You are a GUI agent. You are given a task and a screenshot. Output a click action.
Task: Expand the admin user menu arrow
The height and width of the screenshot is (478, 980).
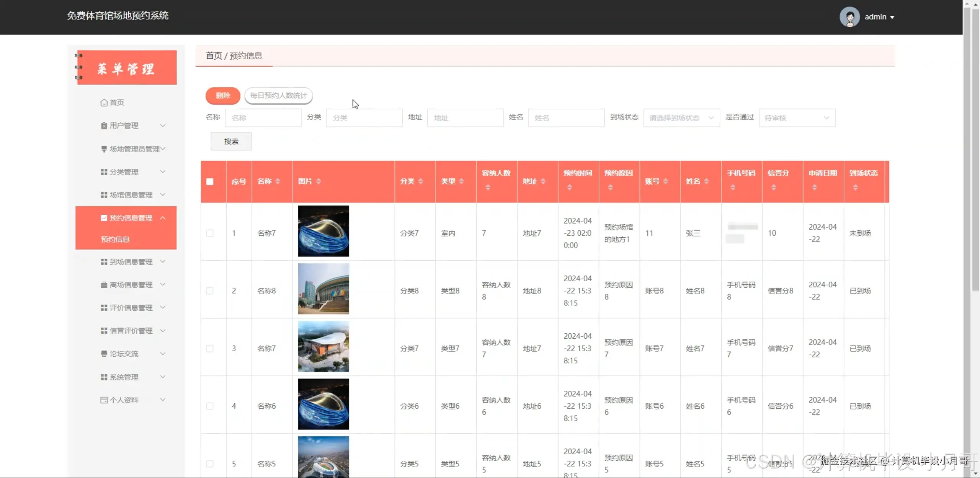point(892,17)
